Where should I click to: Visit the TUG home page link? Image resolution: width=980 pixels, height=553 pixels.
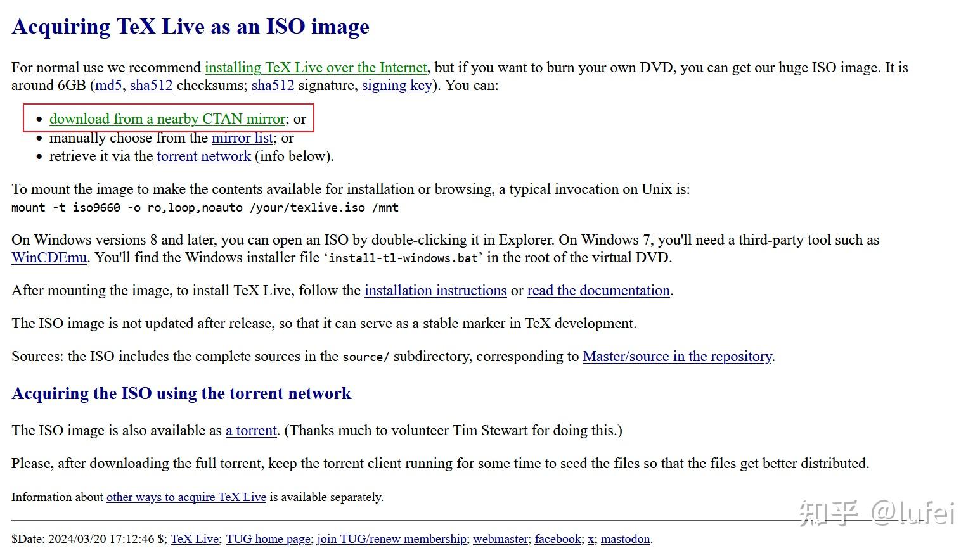coord(268,539)
